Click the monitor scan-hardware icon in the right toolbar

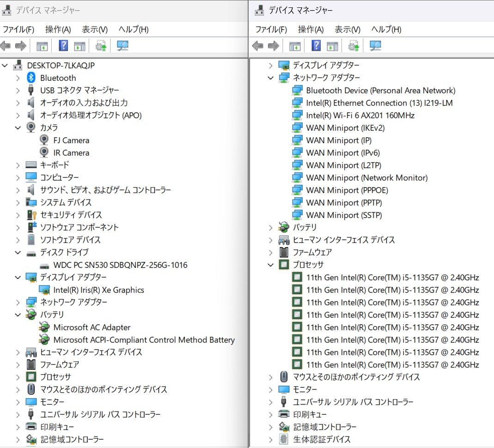pyautogui.click(x=375, y=46)
